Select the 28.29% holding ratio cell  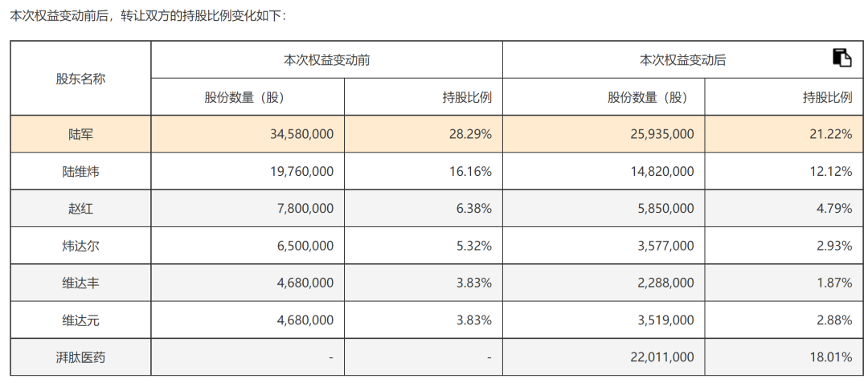424,134
